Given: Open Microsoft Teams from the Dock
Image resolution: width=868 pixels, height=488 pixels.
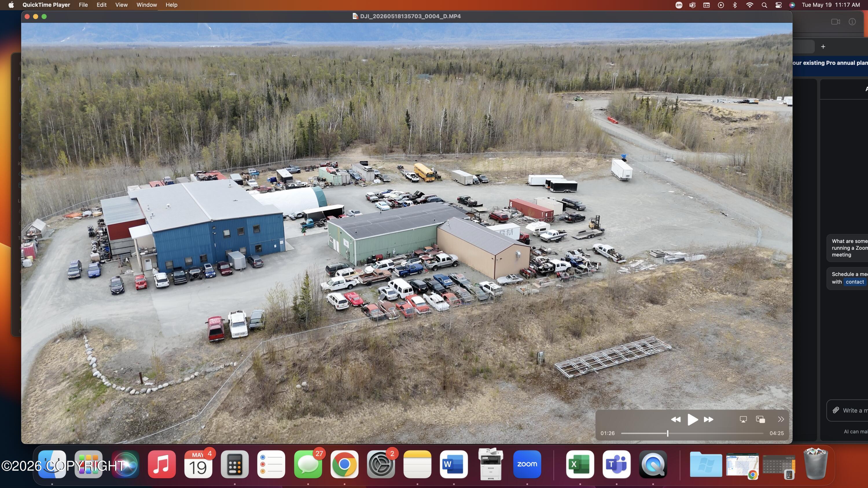Looking at the screenshot, I should (x=616, y=464).
